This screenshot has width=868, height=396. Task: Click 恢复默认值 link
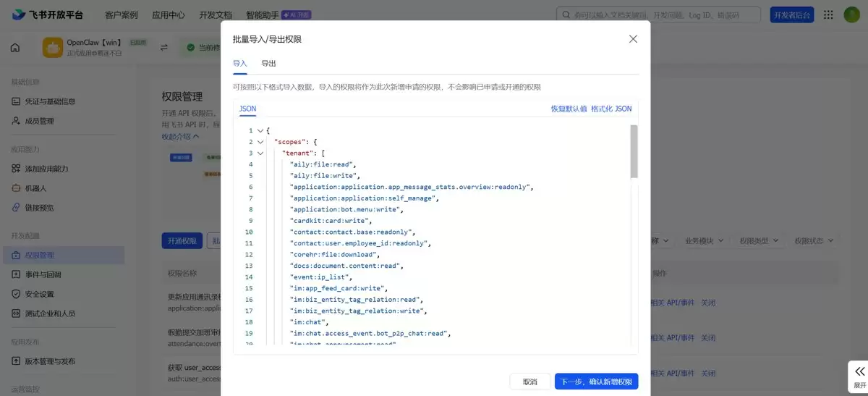tap(569, 109)
